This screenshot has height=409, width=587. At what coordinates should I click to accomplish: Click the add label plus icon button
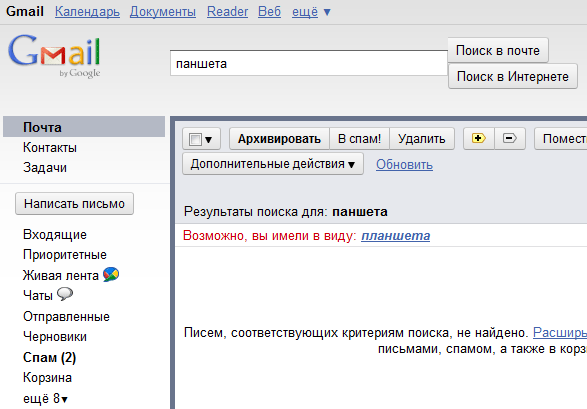point(478,138)
